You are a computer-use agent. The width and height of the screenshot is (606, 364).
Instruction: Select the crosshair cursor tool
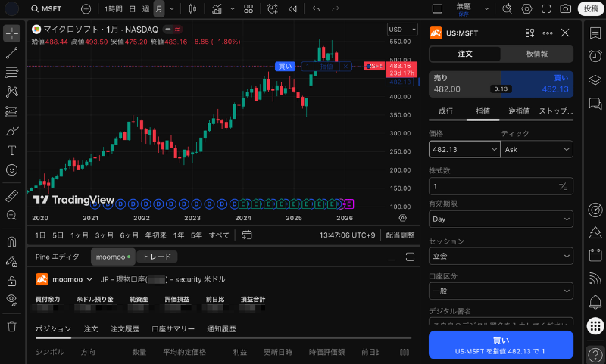pyautogui.click(x=12, y=33)
